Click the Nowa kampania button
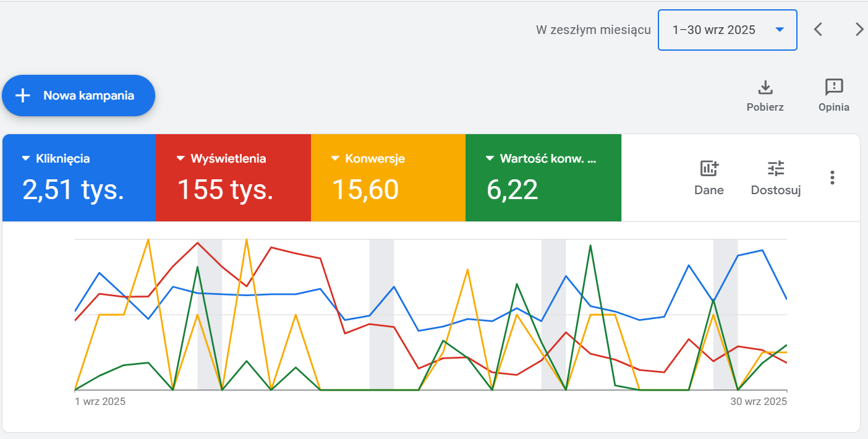The image size is (868, 439). coord(78,95)
